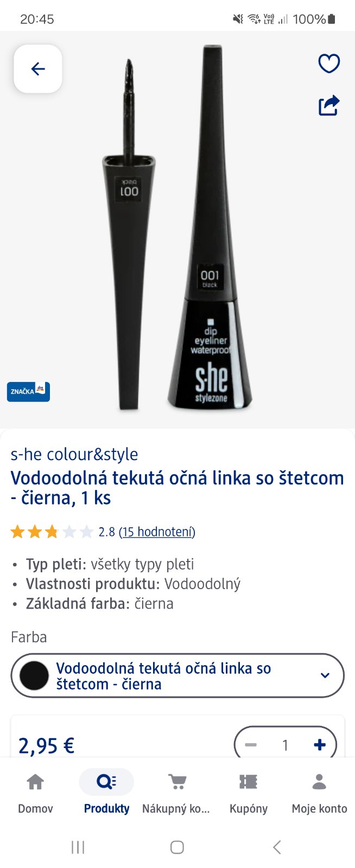This screenshot has height=868, width=355.
Task: Expand the Farba color dropdown
Action: pos(177,675)
